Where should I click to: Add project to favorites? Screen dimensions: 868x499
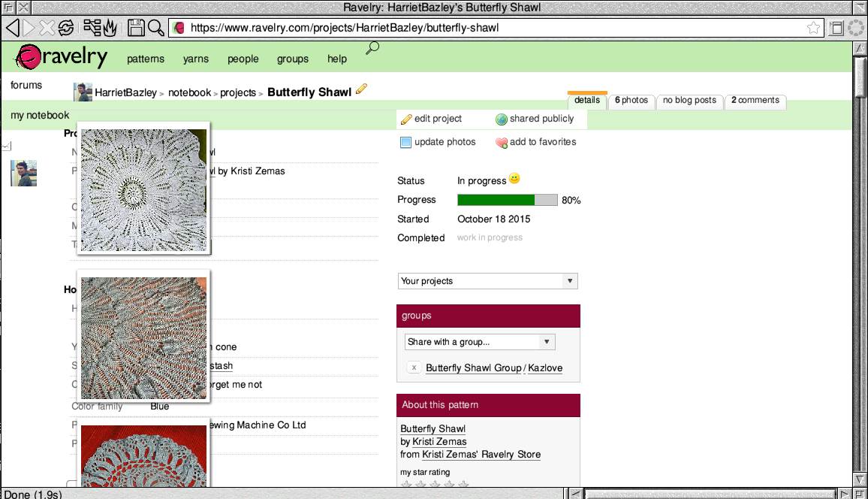coord(536,142)
